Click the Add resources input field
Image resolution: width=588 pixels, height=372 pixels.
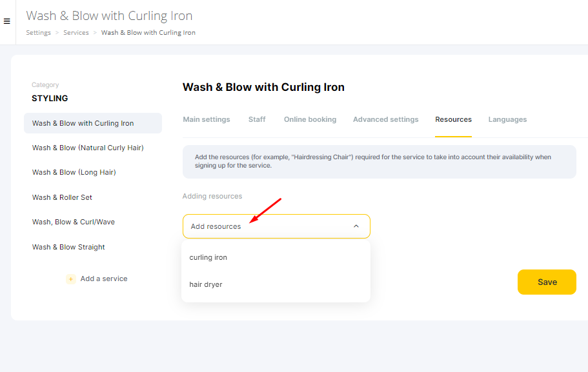coord(276,226)
